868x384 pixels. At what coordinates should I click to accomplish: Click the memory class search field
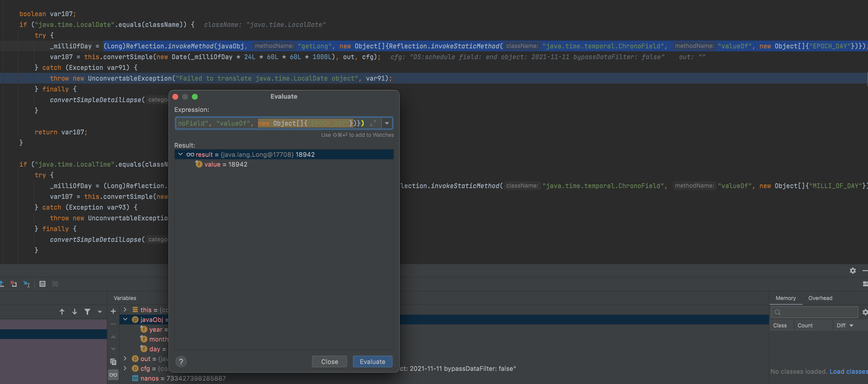pos(817,312)
